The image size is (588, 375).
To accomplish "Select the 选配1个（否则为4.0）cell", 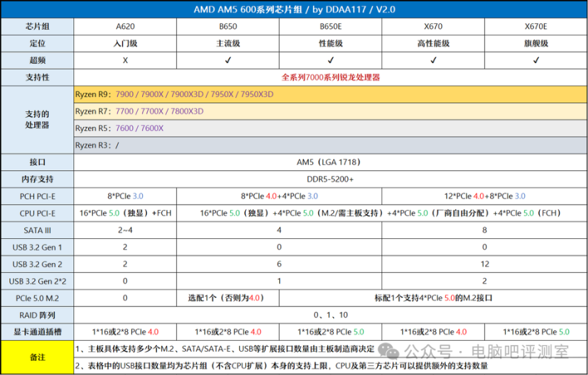I will point(228,298).
